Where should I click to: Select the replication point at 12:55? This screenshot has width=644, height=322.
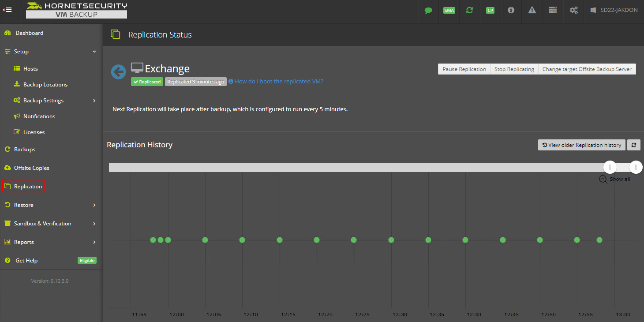coord(577,240)
